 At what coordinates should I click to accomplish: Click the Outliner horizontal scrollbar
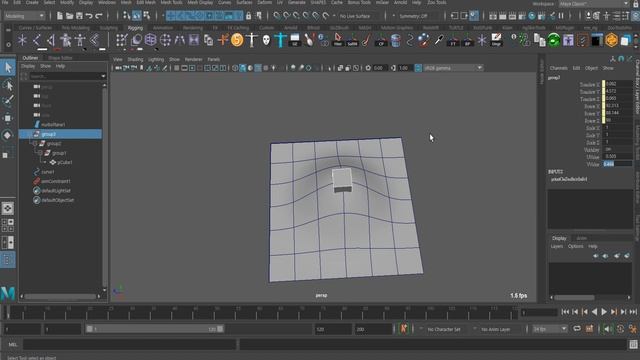pyautogui.click(x=60, y=297)
